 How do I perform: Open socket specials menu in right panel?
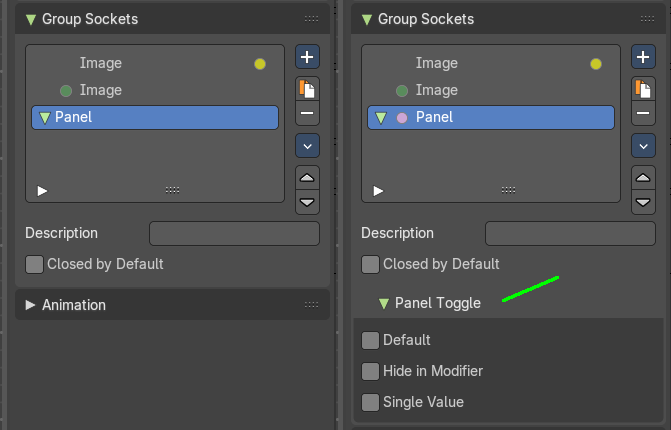coord(643,146)
